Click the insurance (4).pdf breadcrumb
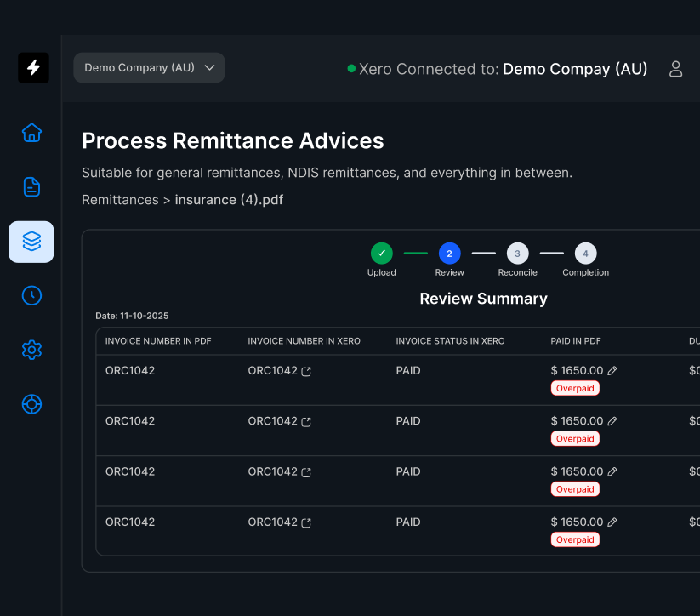The height and width of the screenshot is (616, 700). [x=229, y=200]
